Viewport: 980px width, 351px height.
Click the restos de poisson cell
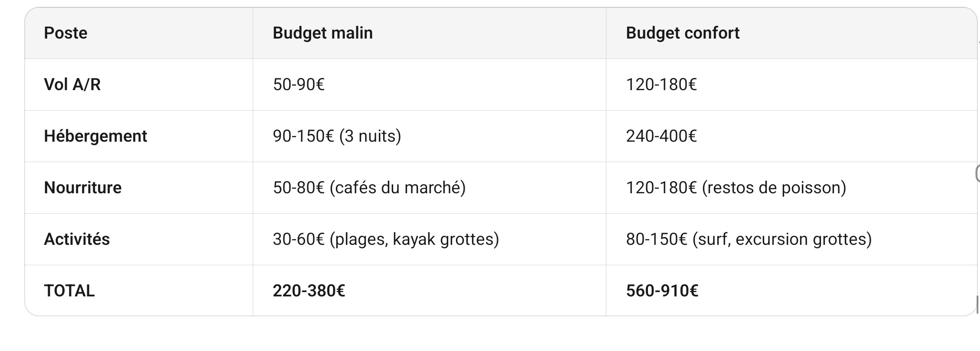click(736, 188)
